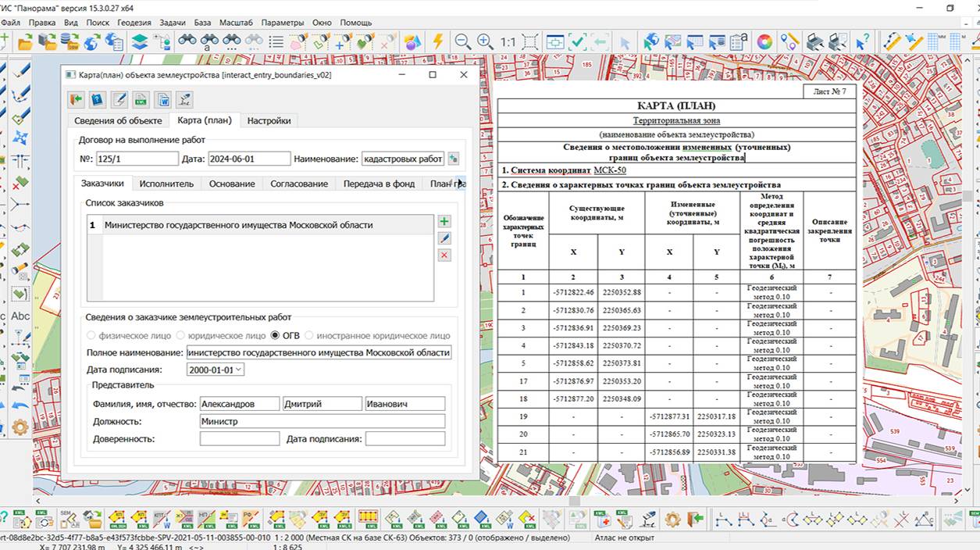Select the 'юридическое лицо' radio button
980x550 pixels.
(x=182, y=335)
